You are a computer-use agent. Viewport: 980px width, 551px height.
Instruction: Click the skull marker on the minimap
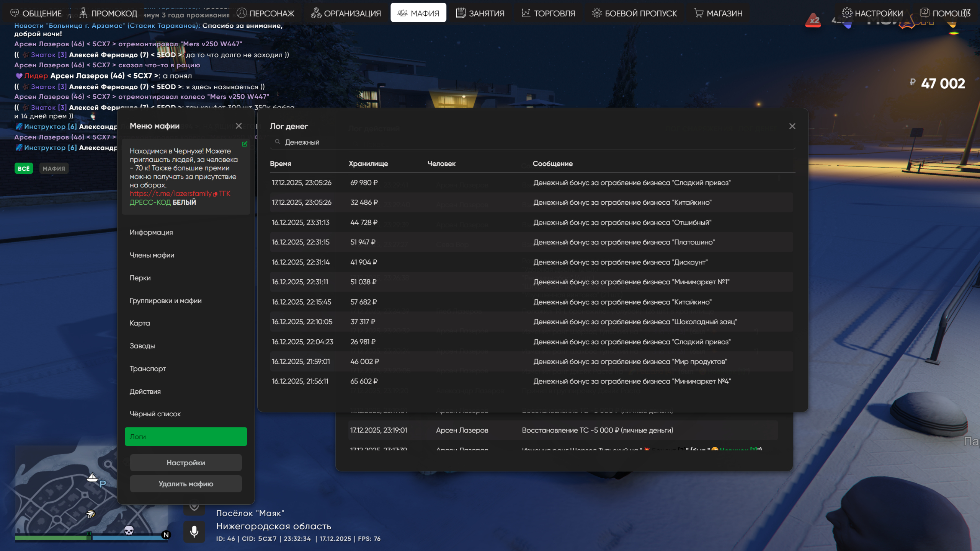[129, 530]
